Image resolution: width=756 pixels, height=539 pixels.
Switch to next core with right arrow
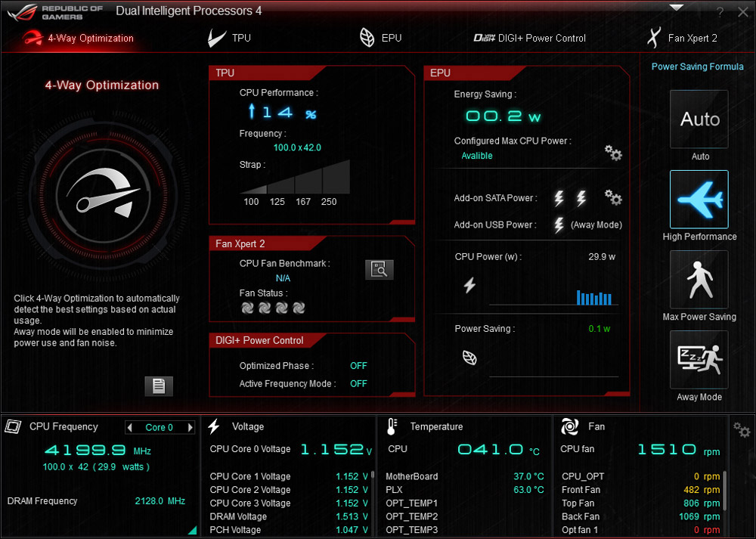tap(191, 427)
